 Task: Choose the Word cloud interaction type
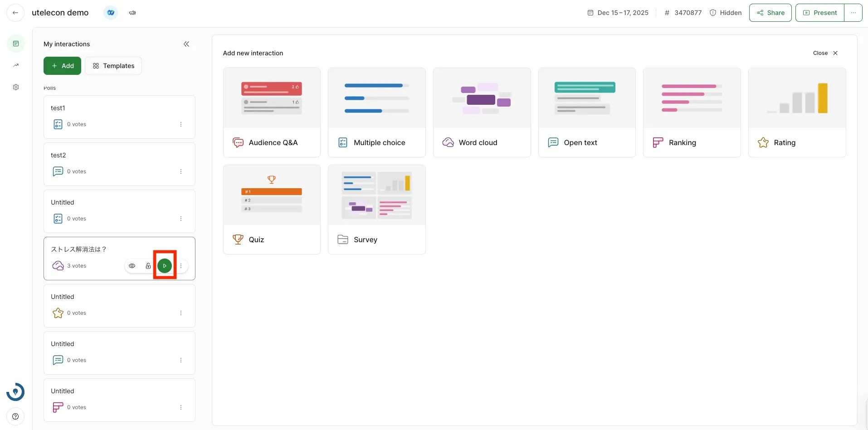[x=482, y=112]
